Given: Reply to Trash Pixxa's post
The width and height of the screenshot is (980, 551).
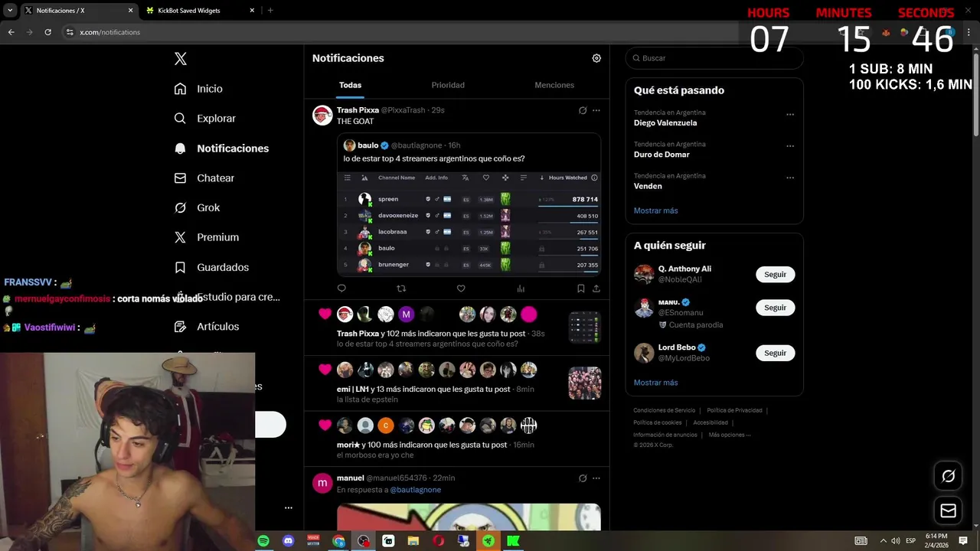Looking at the screenshot, I should coord(341,289).
